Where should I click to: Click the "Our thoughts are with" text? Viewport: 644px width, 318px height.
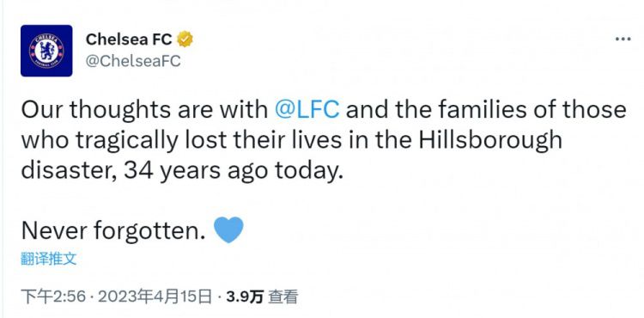144,110
